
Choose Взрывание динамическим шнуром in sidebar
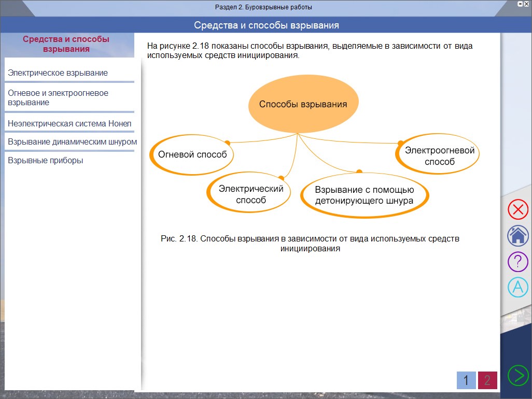coord(72,142)
